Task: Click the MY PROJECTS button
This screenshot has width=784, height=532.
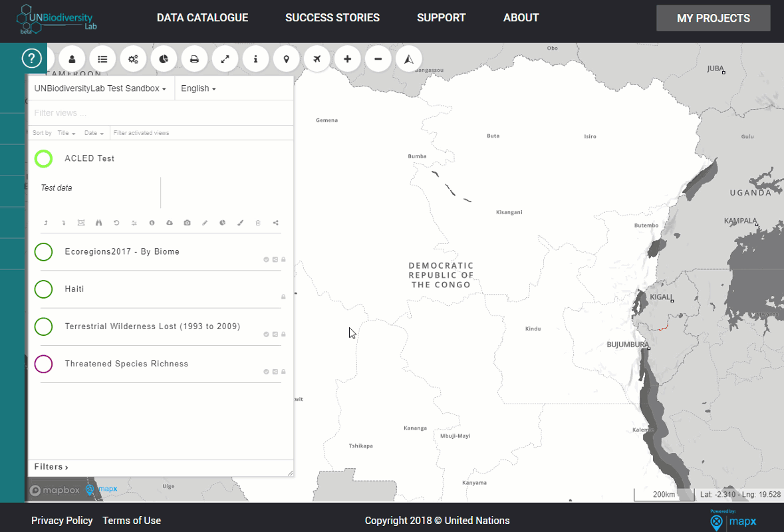Action: (714, 18)
